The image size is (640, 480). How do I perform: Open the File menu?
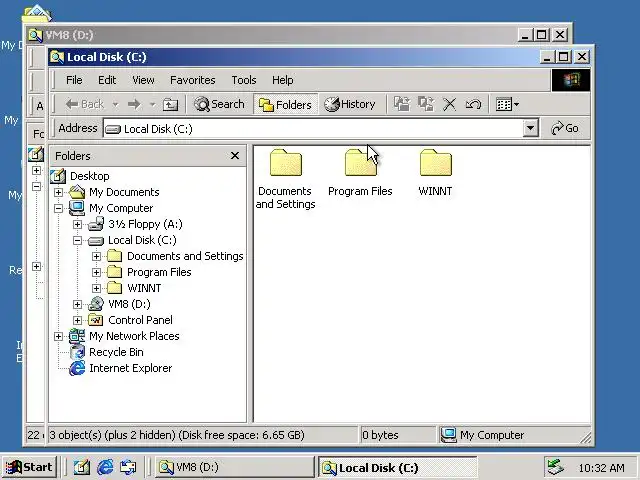coord(74,80)
